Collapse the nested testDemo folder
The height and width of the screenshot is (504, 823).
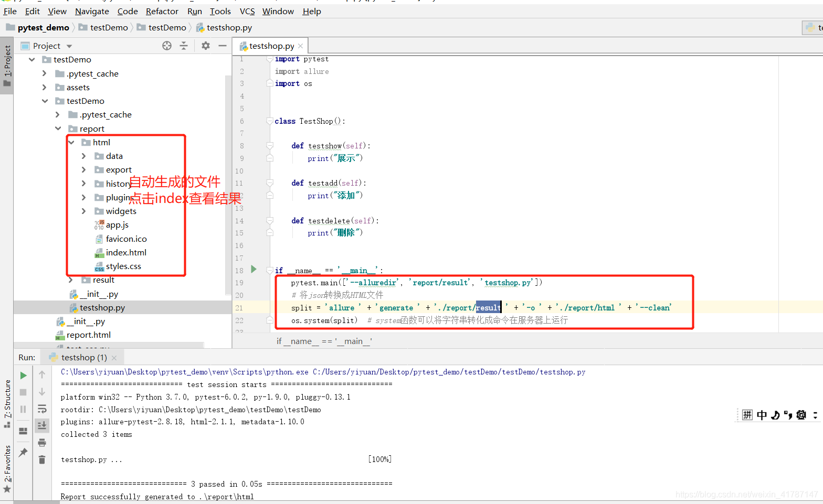(45, 101)
